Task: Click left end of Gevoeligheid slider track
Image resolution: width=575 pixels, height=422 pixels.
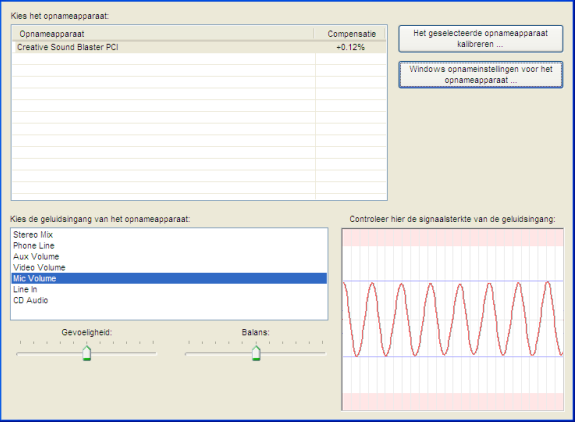Action: tap(19, 354)
